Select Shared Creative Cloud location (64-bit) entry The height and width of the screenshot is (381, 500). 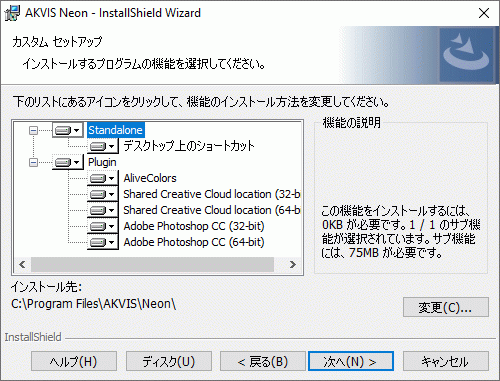click(x=212, y=210)
